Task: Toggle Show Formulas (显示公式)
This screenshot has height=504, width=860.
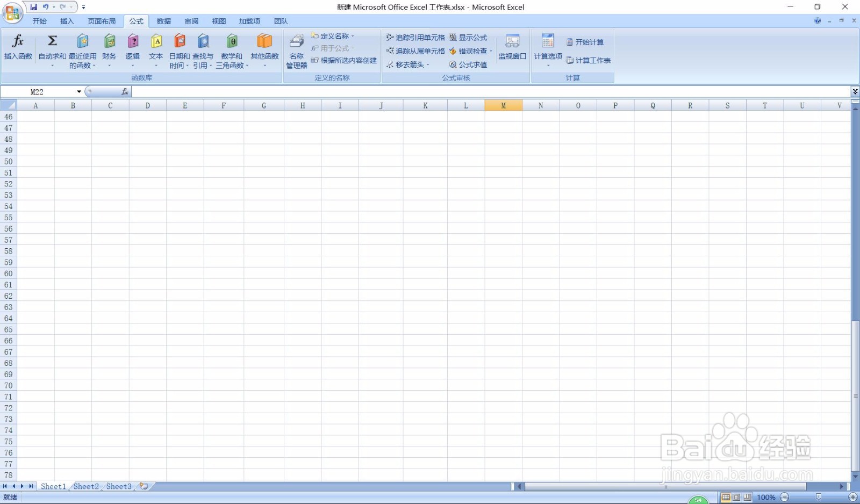Action: click(x=468, y=37)
